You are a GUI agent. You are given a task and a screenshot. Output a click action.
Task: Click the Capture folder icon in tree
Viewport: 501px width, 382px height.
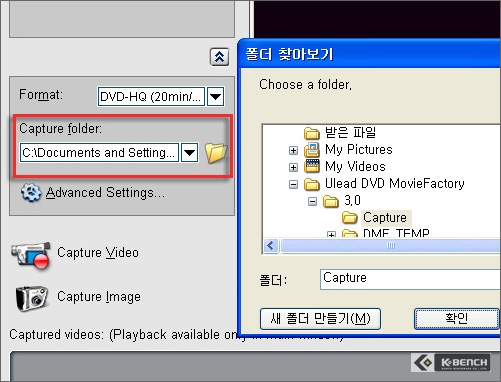(x=350, y=218)
